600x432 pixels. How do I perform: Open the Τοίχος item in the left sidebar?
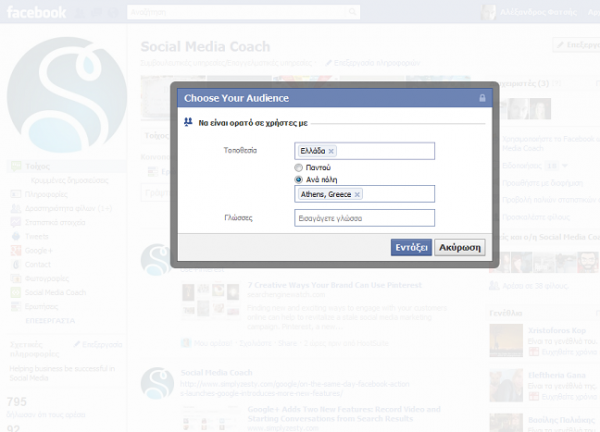[x=38, y=166]
